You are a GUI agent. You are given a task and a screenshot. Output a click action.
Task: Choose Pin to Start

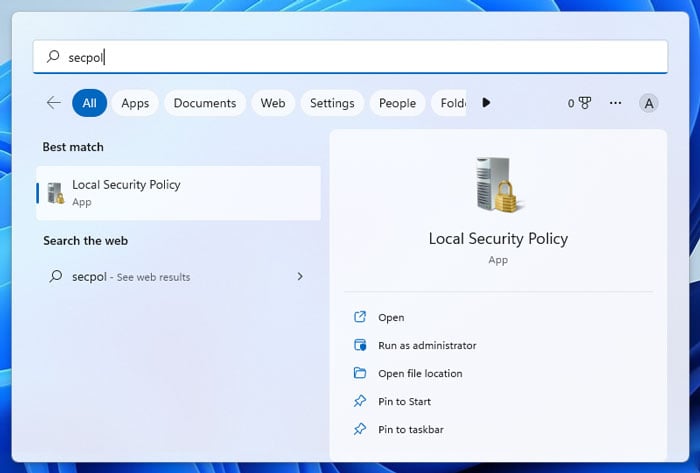point(404,402)
